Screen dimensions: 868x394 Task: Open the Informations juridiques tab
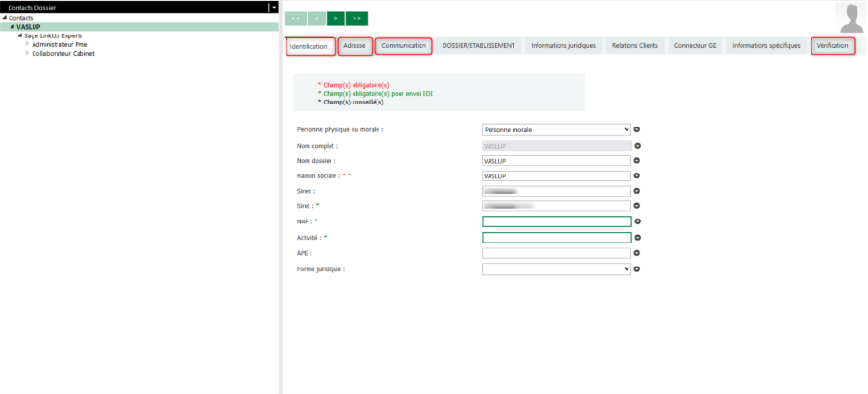(563, 46)
